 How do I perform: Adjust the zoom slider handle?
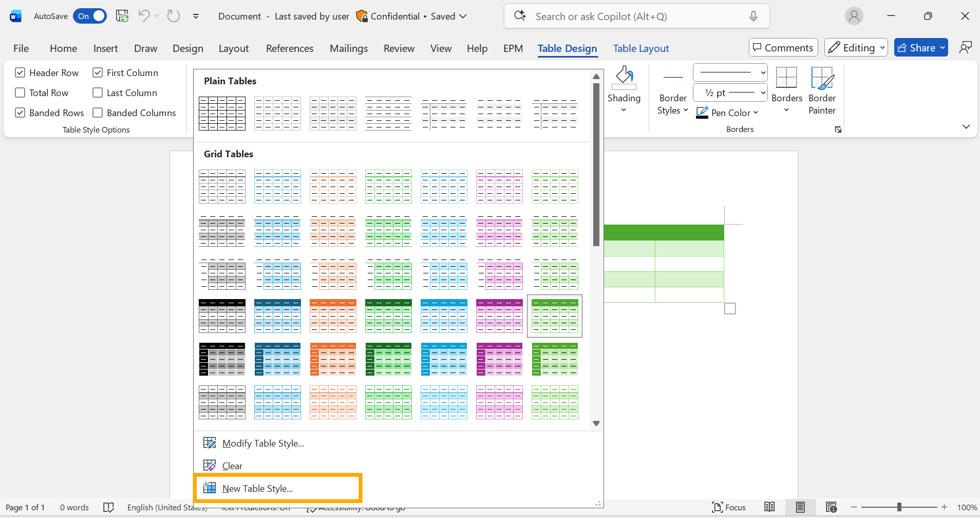coord(899,507)
